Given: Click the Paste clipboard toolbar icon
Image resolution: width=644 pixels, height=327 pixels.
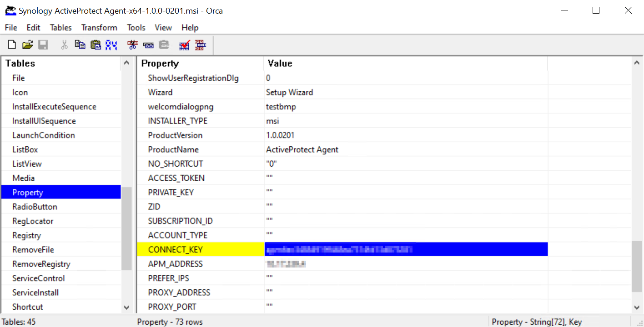Looking at the screenshot, I should pos(96,45).
